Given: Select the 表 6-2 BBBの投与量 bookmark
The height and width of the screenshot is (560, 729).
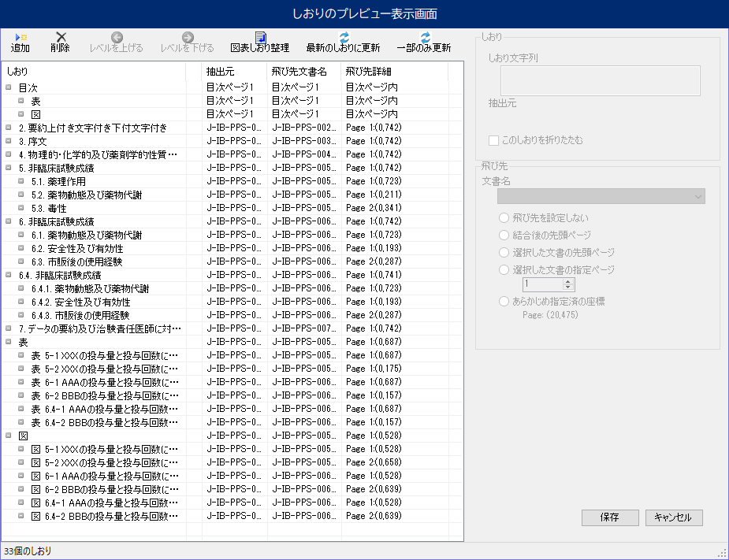Looking at the screenshot, I should pos(105,396).
